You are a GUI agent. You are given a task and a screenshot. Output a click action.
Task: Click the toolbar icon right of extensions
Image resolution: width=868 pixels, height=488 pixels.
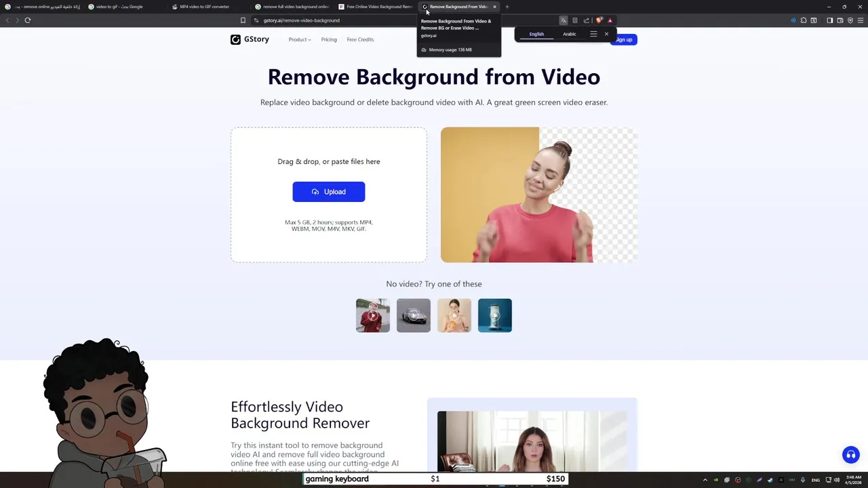coord(814,20)
